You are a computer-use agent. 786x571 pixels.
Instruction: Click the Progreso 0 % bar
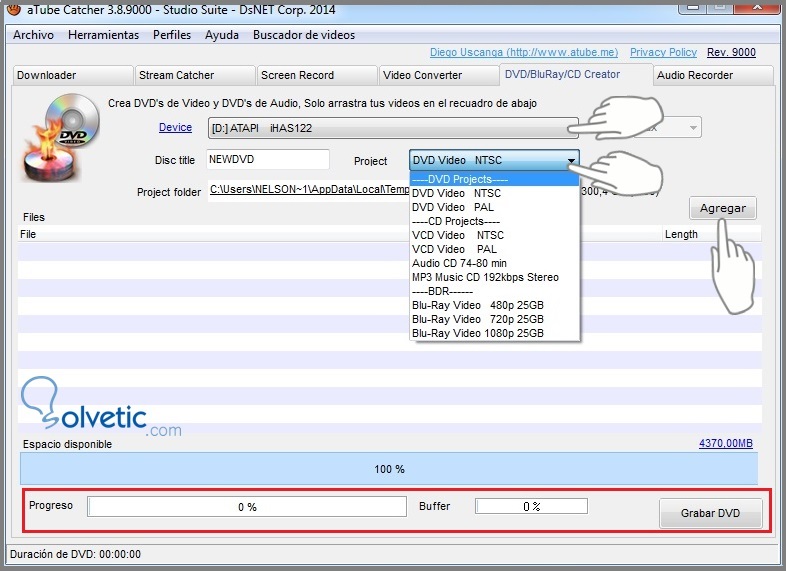(247, 507)
